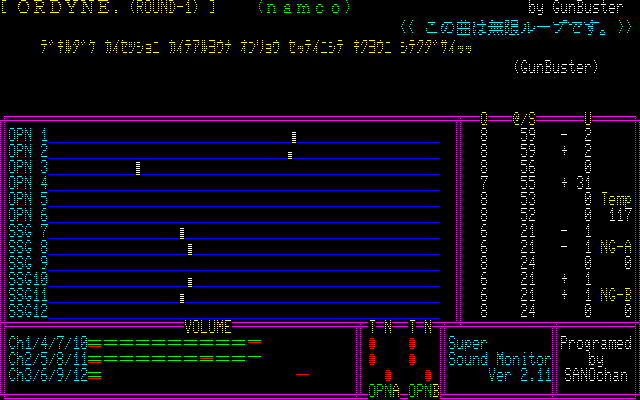640x400 pixels.
Task: Click the Temp label
Action: pos(616,199)
